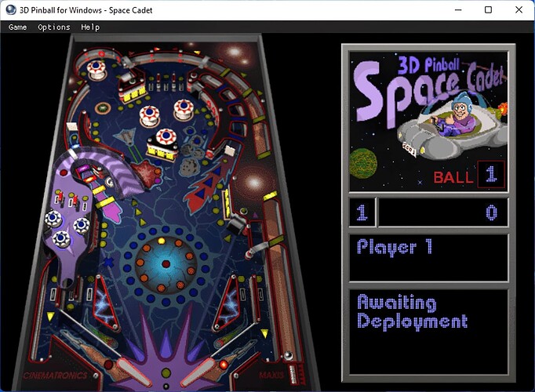Click the blue X marker left of the wormhole
The width and height of the screenshot is (535, 392).
pyautogui.click(x=108, y=262)
